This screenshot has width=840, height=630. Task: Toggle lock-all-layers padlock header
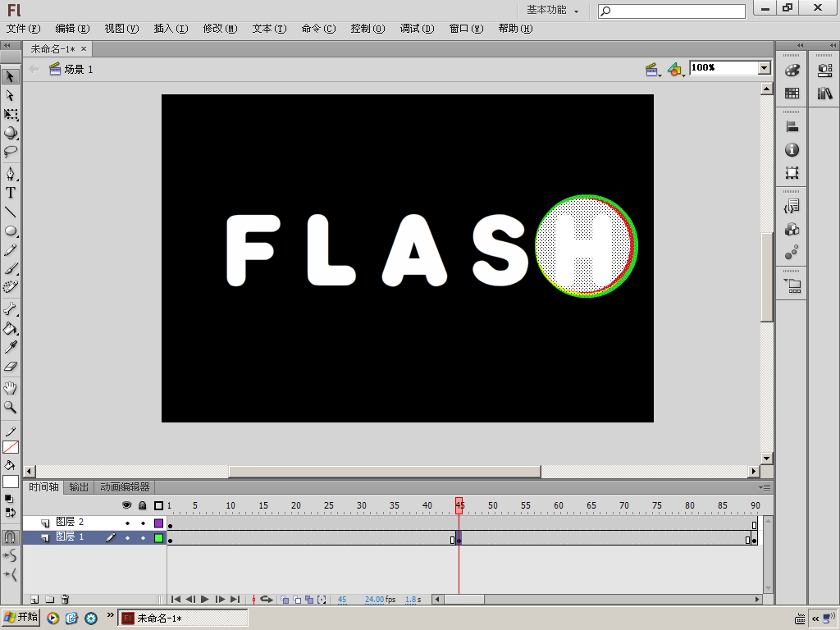143,505
